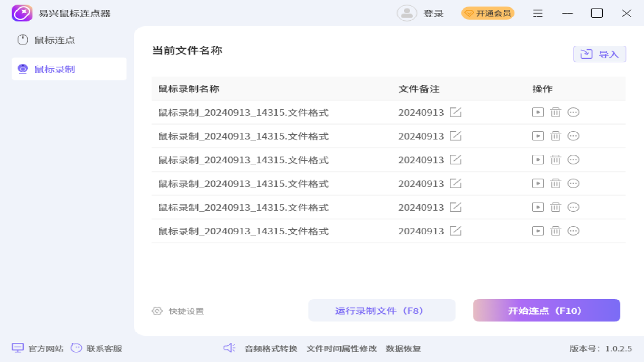Play the fifth recording in the list
644x362 pixels.
click(x=538, y=207)
